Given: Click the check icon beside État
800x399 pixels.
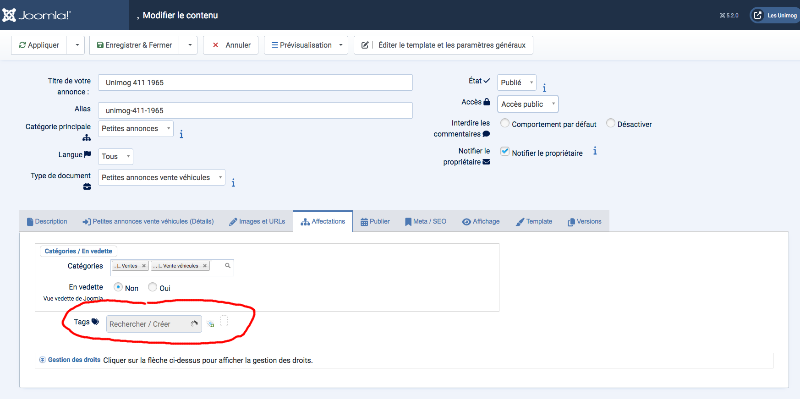Looking at the screenshot, I should [486, 81].
